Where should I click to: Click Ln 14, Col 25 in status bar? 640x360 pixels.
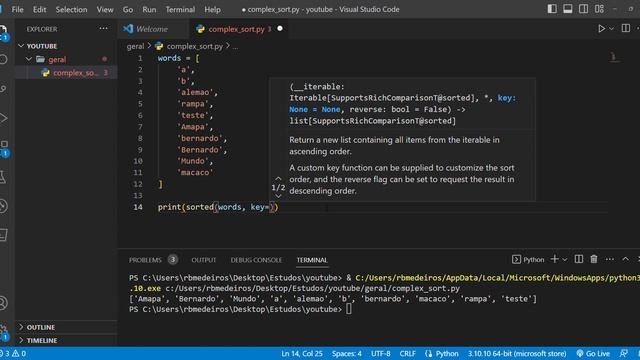(302, 353)
